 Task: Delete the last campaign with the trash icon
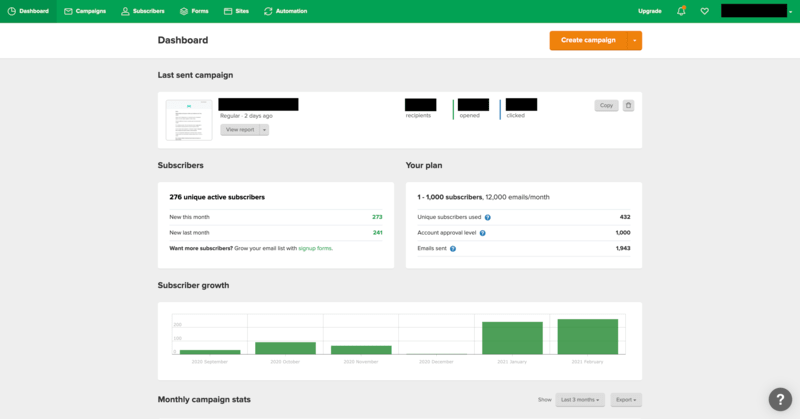tap(628, 105)
